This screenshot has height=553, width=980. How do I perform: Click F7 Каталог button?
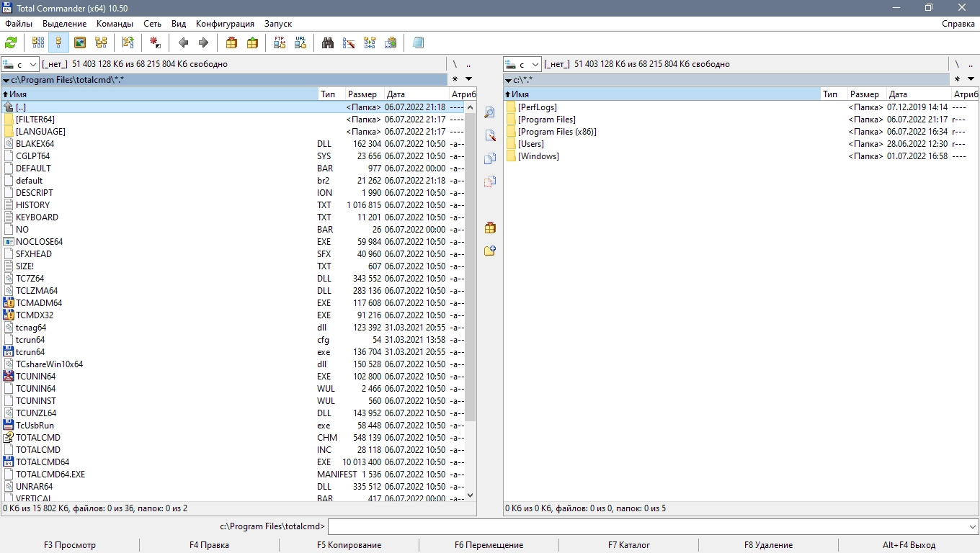click(x=629, y=545)
